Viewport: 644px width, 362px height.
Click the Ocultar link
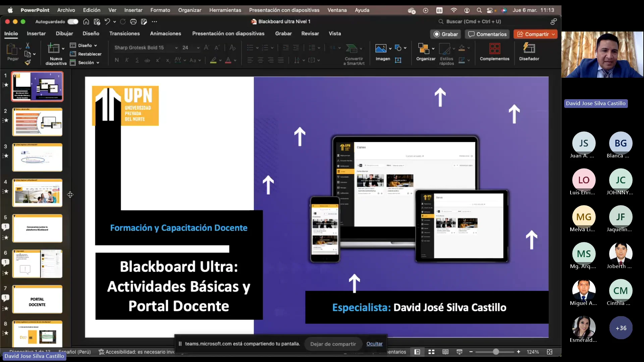click(x=374, y=344)
